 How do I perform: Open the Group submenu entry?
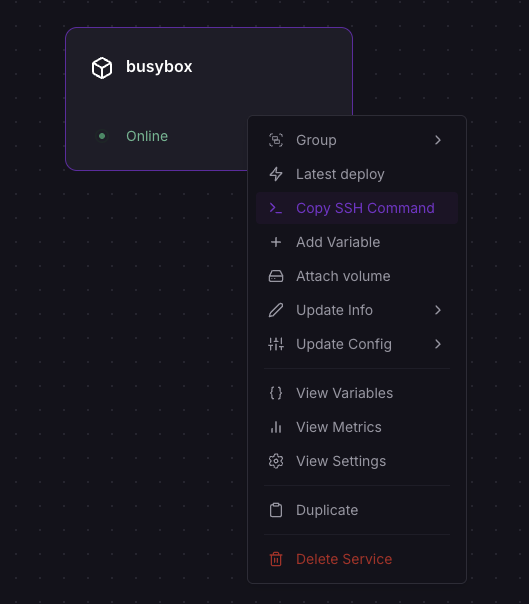click(357, 140)
